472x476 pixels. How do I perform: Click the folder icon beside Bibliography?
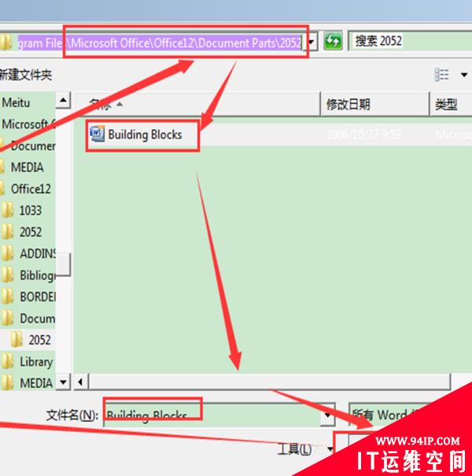(x=7, y=275)
